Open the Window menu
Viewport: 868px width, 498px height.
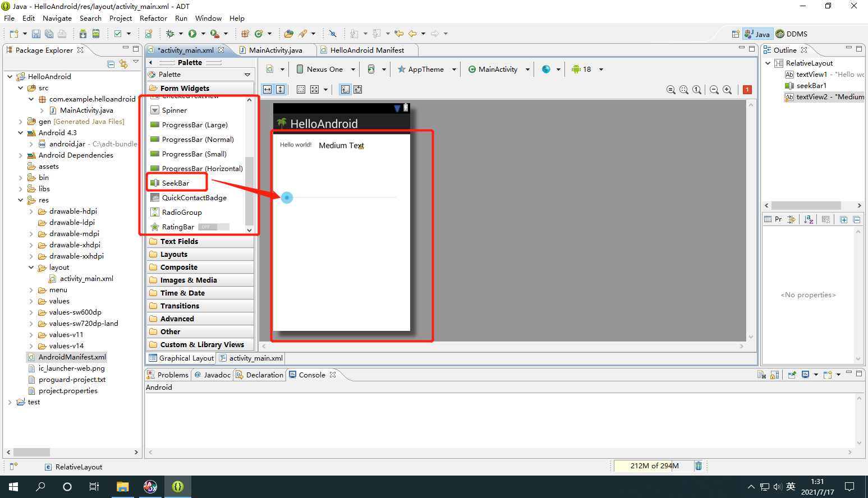tap(208, 18)
